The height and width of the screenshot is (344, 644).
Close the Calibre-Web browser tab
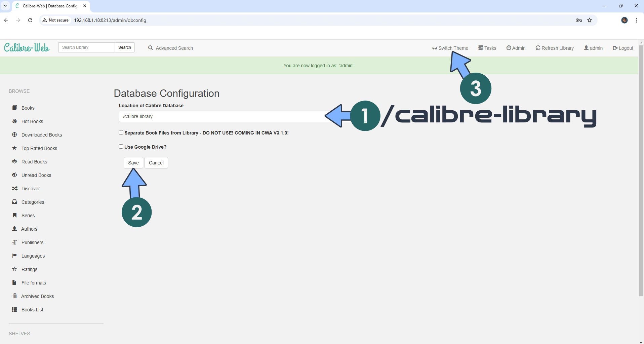click(x=85, y=6)
